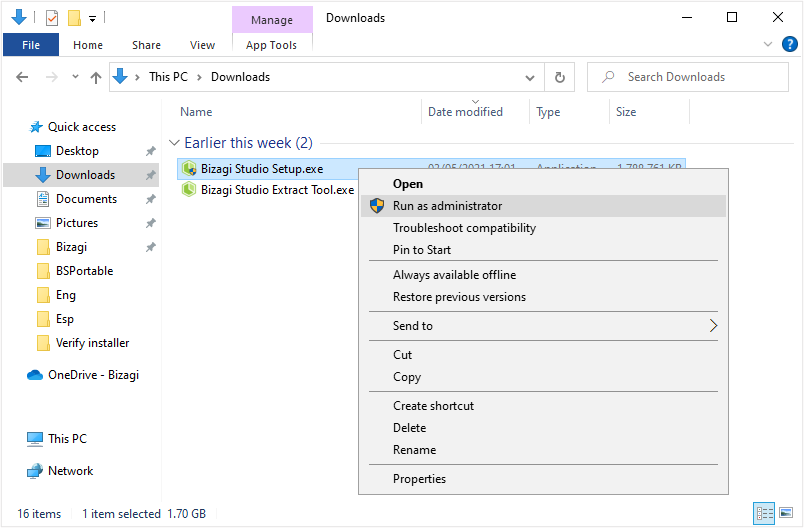Switch to the View ribbon tab
Viewport: 804px width, 528px height.
pos(202,45)
